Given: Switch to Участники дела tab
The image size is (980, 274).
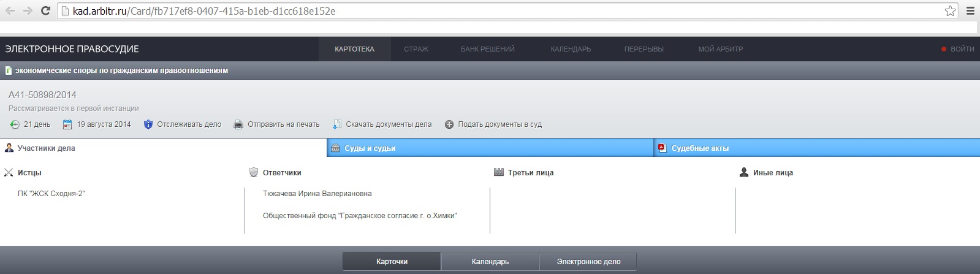Looking at the screenshot, I should point(163,148).
